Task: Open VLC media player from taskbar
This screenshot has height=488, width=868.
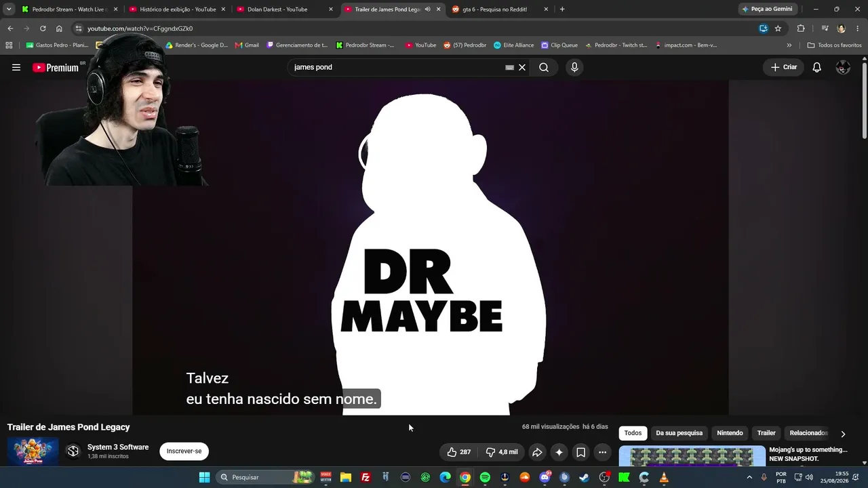Action: pyautogui.click(x=664, y=477)
